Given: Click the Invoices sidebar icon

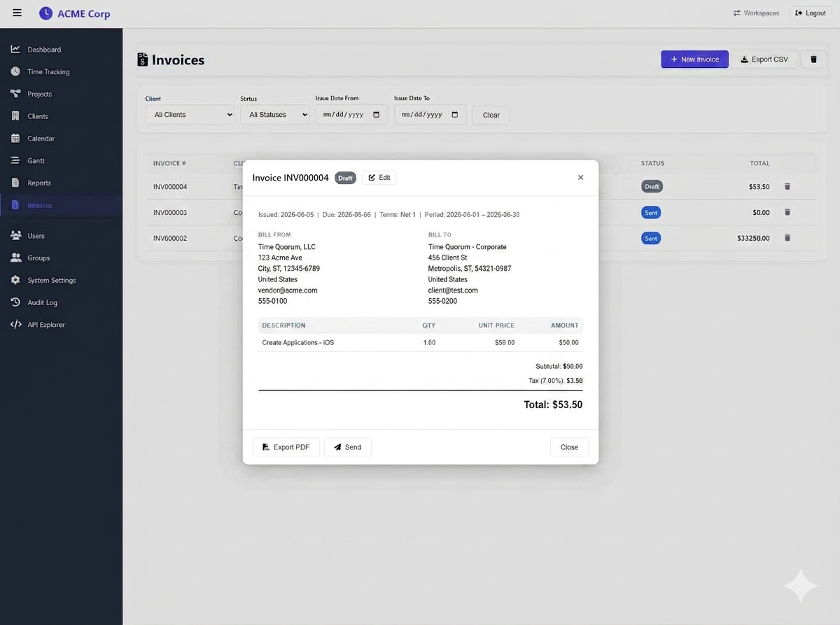Looking at the screenshot, I should point(15,205).
